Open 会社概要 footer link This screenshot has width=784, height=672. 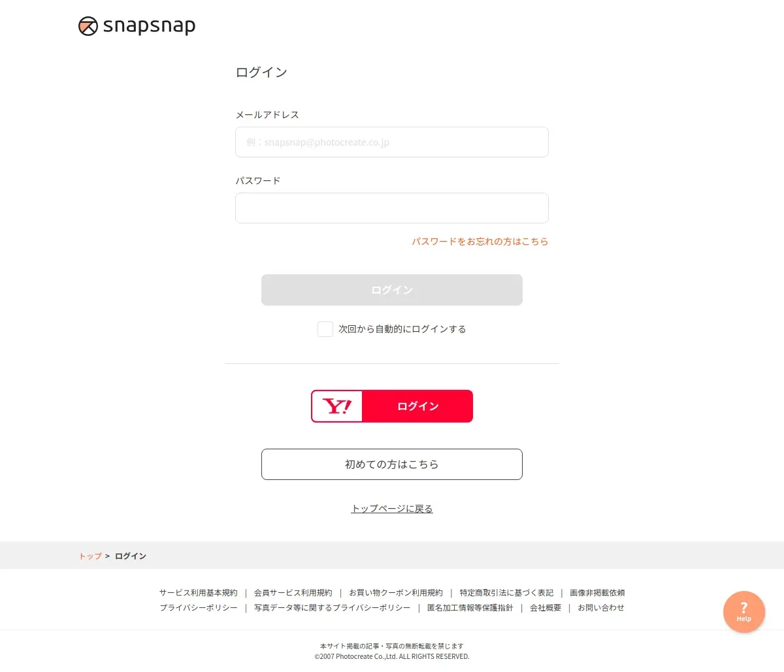(x=546, y=608)
